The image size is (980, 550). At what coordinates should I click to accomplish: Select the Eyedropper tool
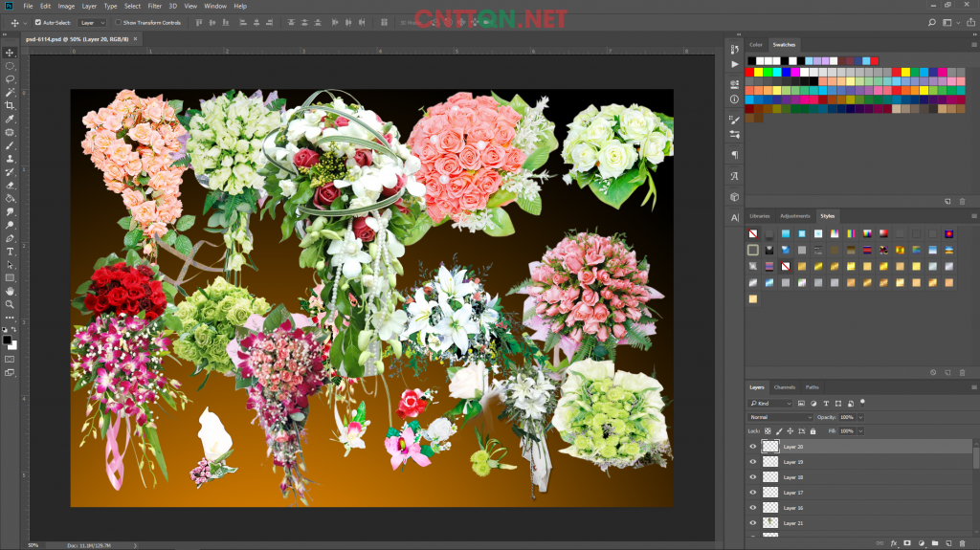pyautogui.click(x=10, y=119)
